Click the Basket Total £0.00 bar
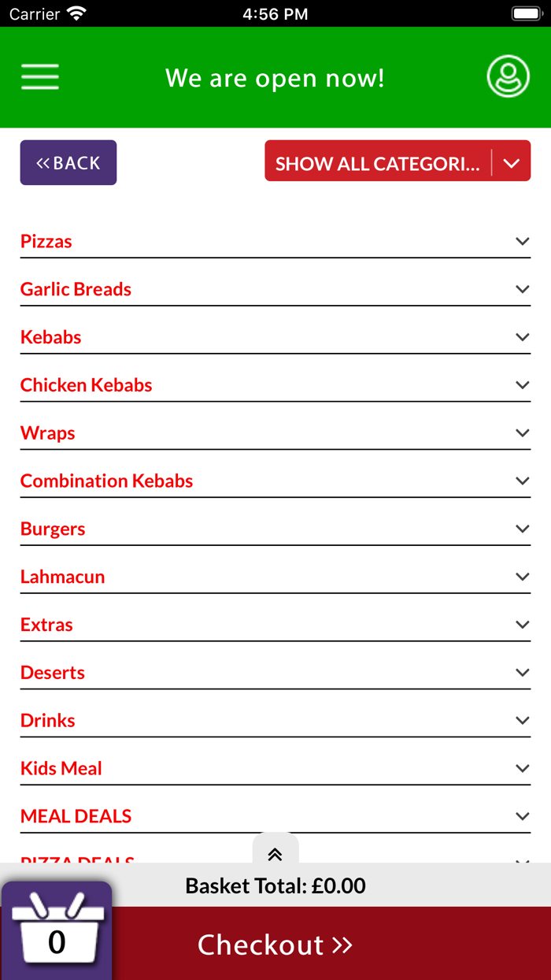This screenshot has height=980, width=551. coord(275,885)
